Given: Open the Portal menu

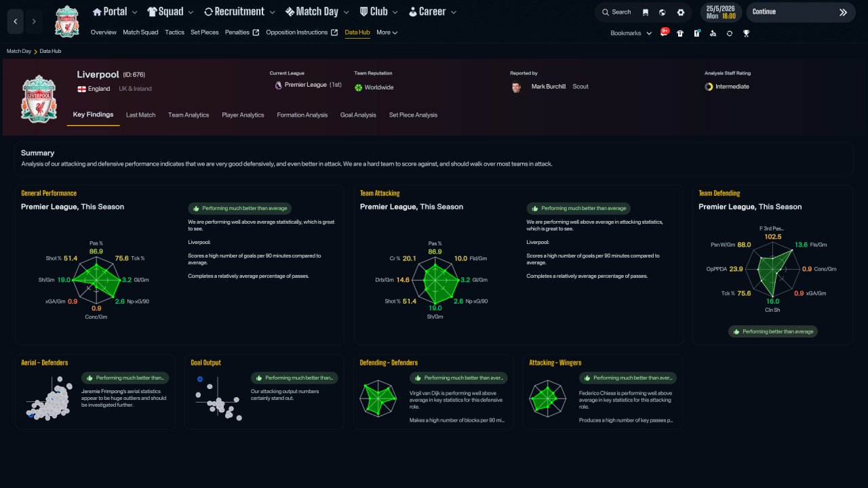Looking at the screenshot, I should point(115,12).
